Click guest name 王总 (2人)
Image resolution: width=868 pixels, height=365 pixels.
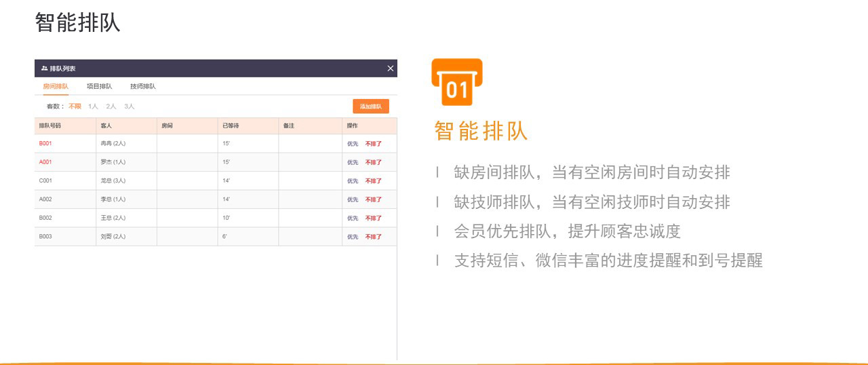click(113, 218)
